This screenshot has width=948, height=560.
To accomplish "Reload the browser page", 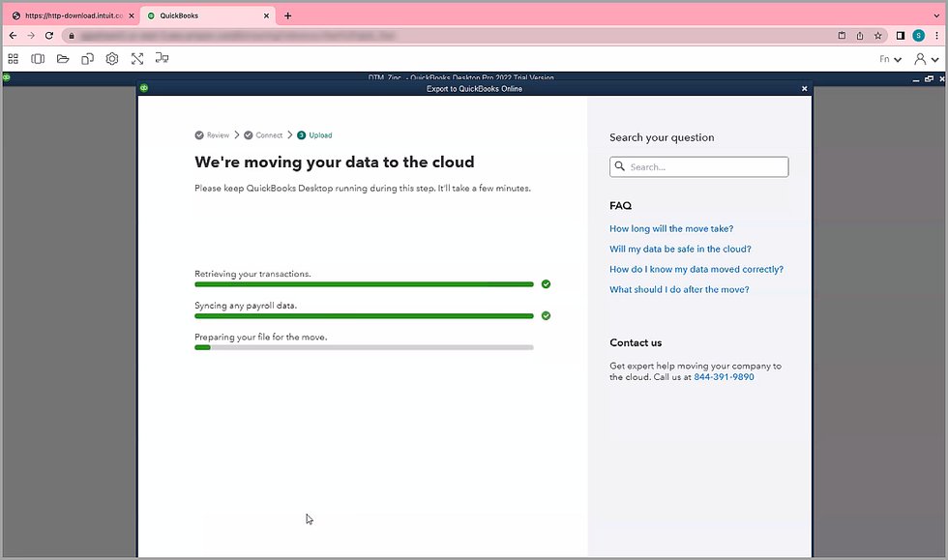I will (x=49, y=35).
